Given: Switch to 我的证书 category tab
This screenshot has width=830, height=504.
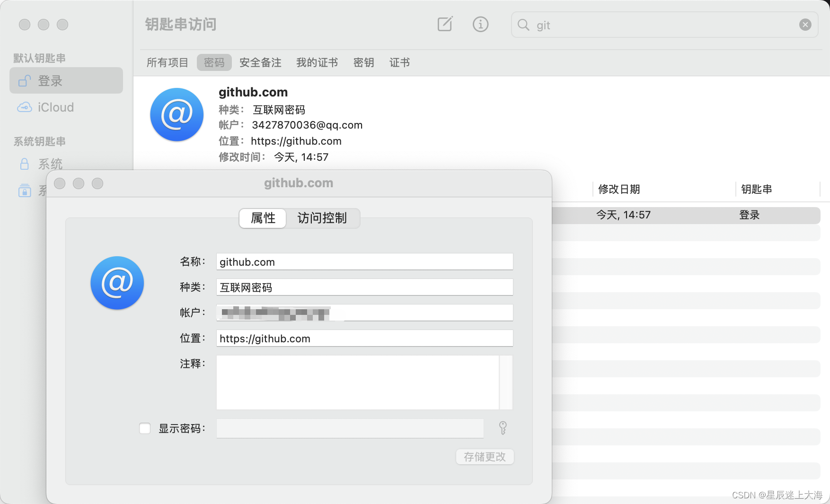Looking at the screenshot, I should click(x=317, y=62).
